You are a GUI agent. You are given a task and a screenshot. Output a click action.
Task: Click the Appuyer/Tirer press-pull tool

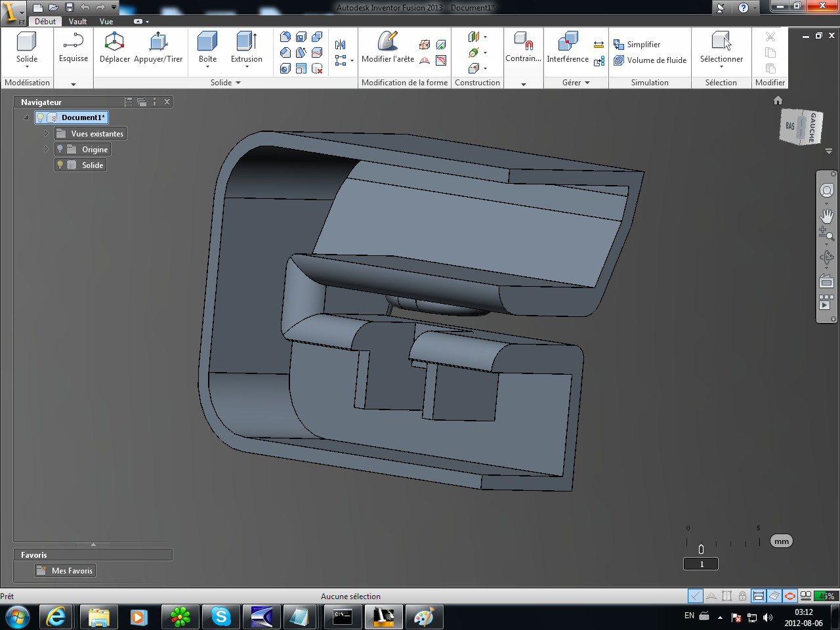point(158,47)
